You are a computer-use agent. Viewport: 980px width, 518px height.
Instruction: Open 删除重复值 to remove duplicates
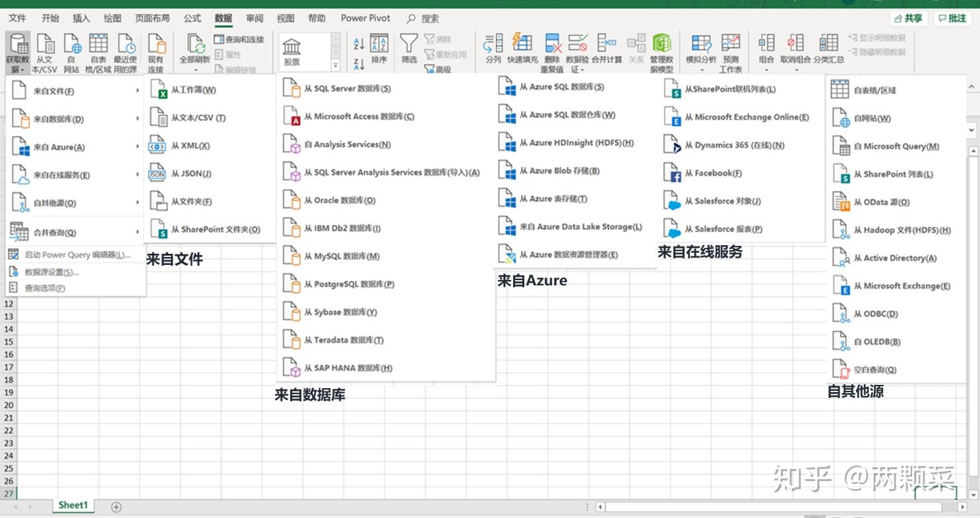click(x=552, y=46)
